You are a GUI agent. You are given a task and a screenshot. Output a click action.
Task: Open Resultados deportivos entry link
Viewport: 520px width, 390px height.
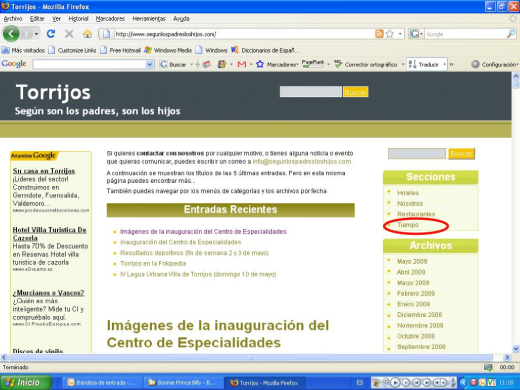tap(194, 253)
